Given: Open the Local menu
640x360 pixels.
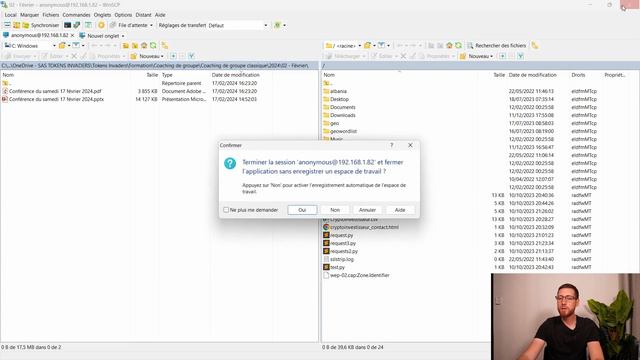Looking at the screenshot, I should click(11, 15).
